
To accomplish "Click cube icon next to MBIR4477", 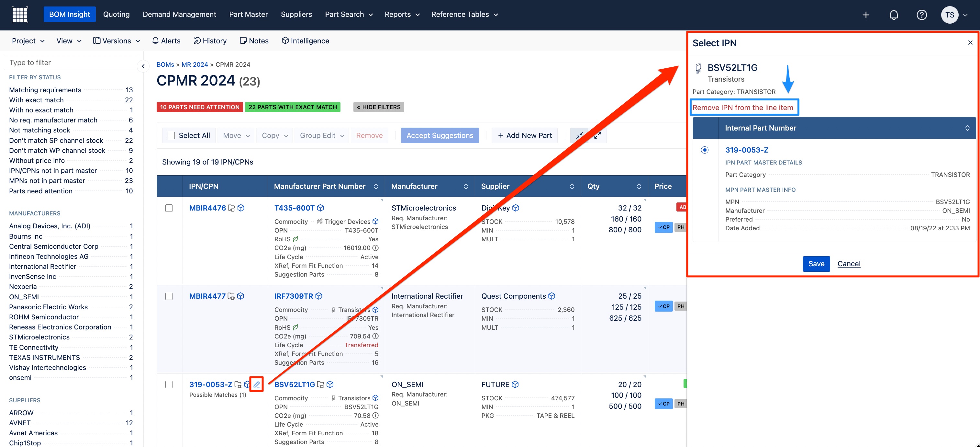I will coord(240,296).
